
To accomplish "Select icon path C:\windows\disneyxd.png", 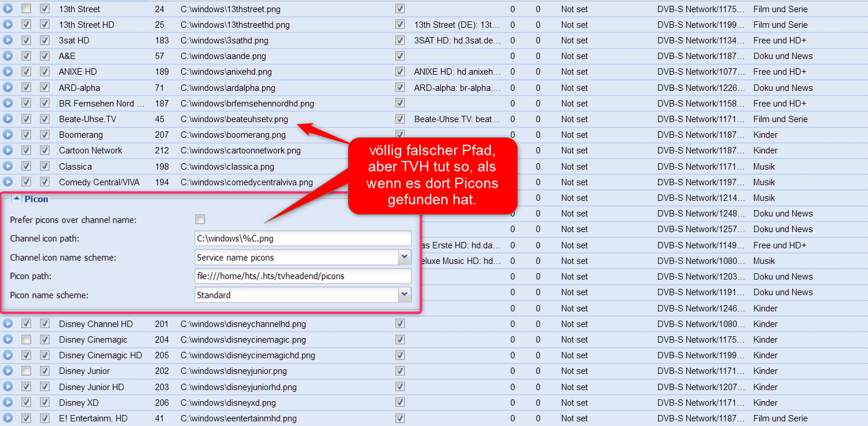I will (228, 403).
